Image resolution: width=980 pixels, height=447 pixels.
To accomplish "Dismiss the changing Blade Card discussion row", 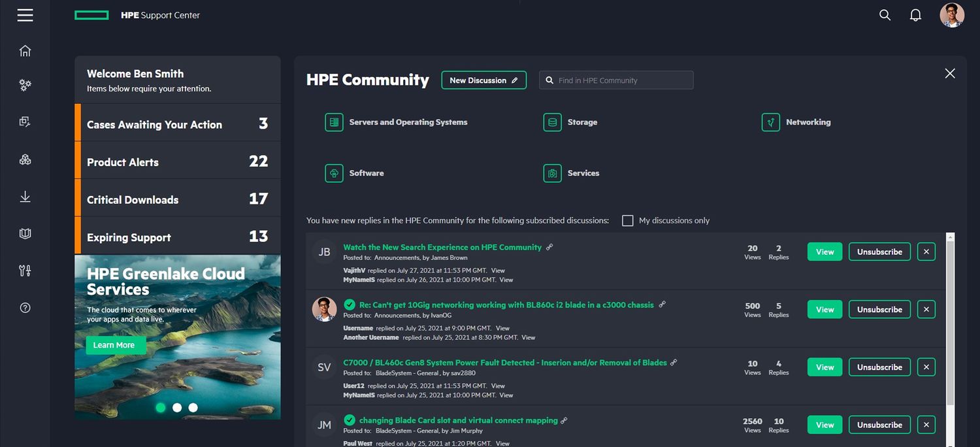I will point(926,425).
